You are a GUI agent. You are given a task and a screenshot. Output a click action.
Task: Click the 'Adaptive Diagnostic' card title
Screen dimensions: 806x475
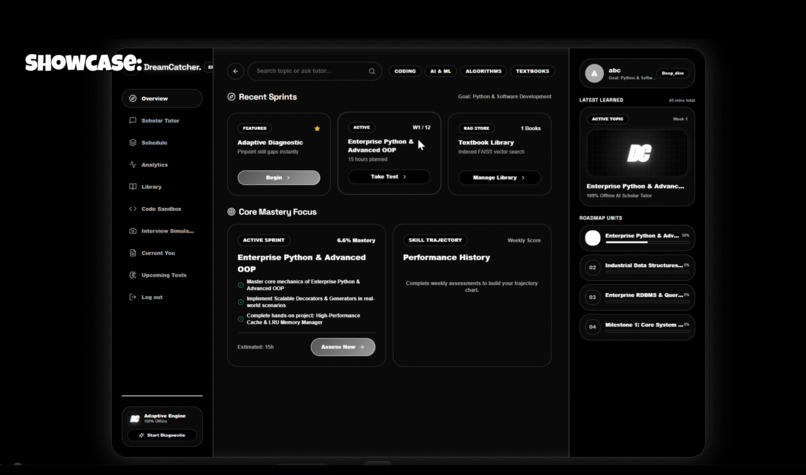coord(270,142)
